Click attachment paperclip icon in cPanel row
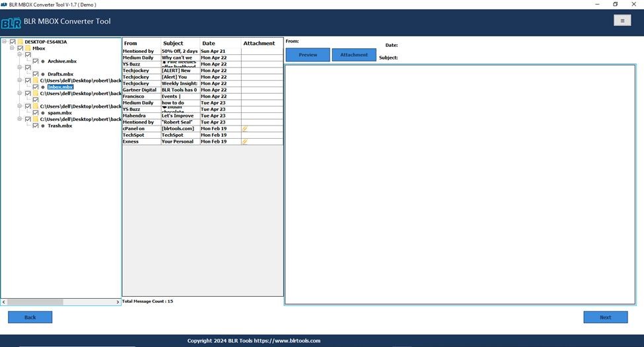The image size is (644, 347). point(245,129)
